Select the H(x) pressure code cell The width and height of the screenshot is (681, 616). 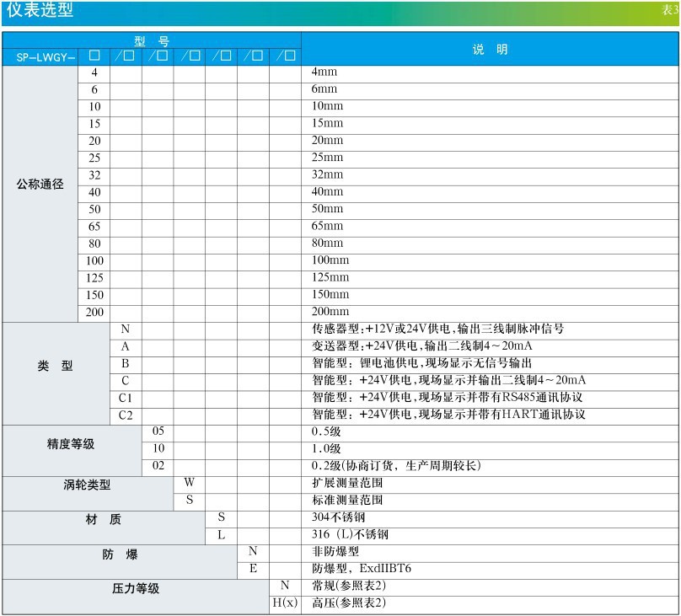pos(285,603)
